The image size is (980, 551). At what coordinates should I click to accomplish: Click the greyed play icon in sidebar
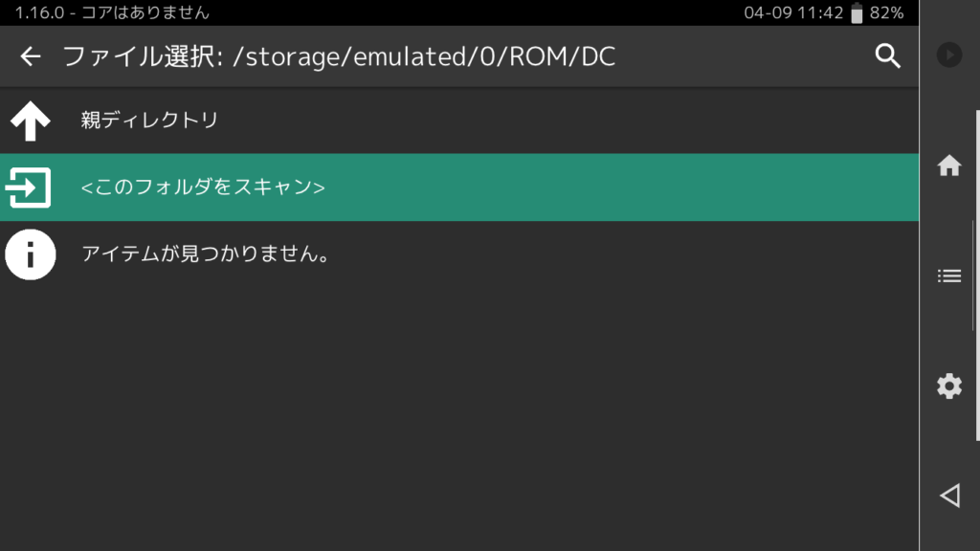click(x=948, y=55)
